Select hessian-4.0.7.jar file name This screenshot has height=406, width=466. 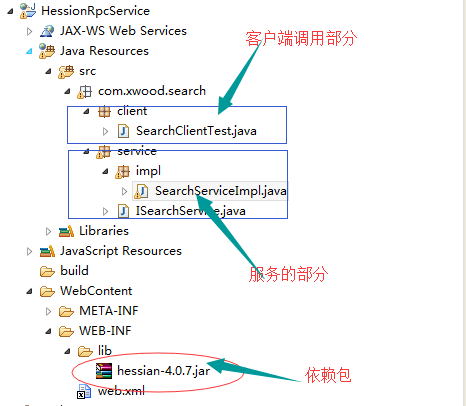point(164,371)
